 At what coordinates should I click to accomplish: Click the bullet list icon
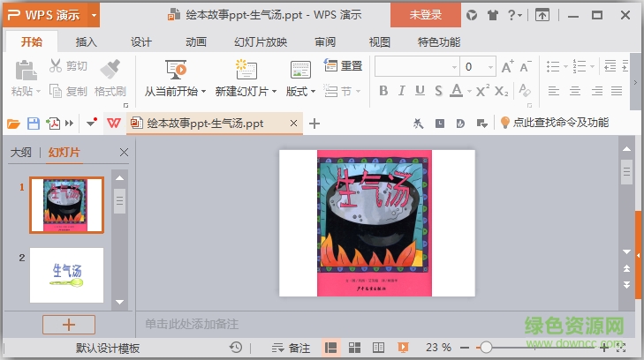(x=553, y=66)
